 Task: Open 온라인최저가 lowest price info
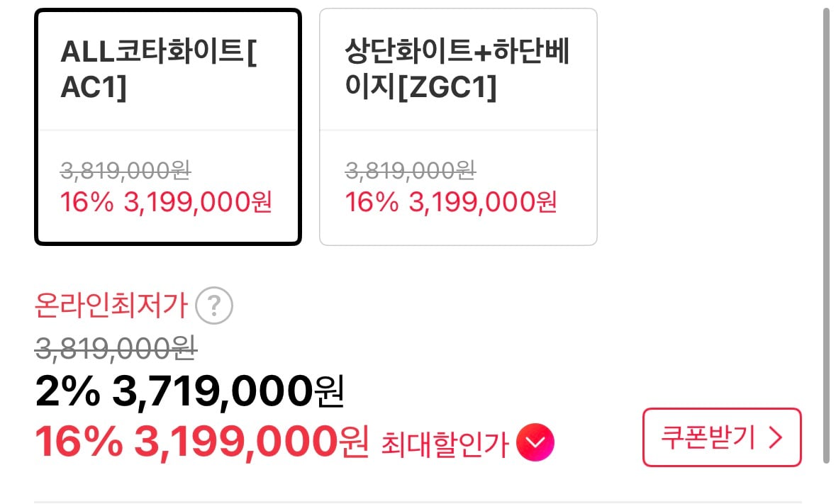[110, 306]
